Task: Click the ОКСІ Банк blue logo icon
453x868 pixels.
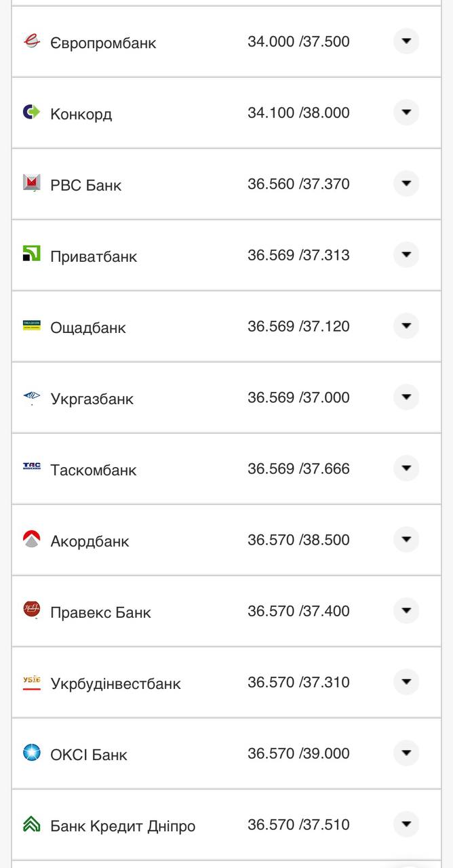Action: point(32,753)
